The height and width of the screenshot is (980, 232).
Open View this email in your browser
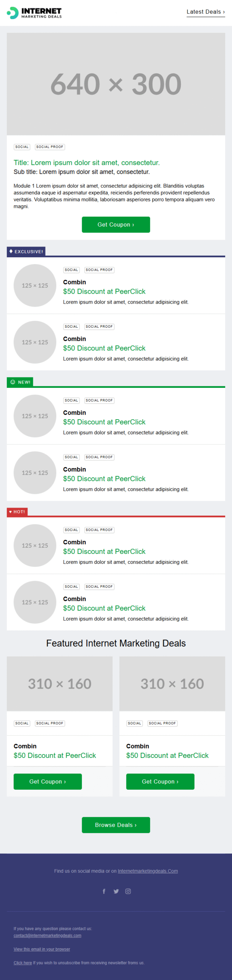point(42,949)
